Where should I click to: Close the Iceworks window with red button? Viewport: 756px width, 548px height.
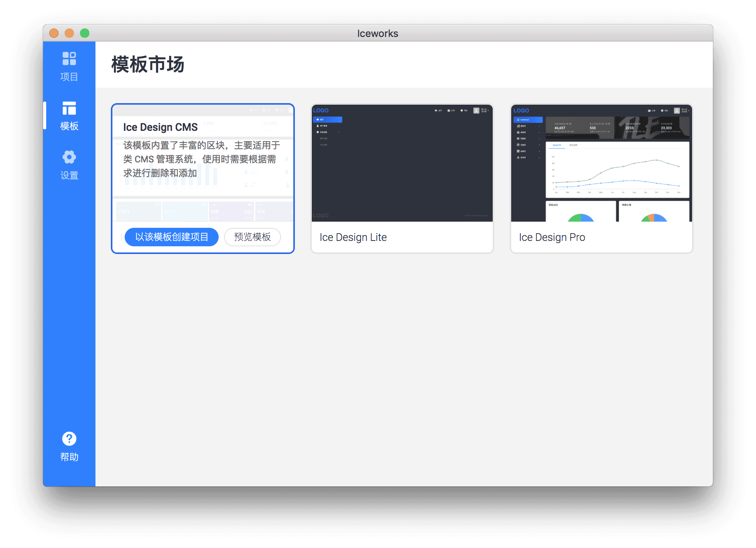pos(54,33)
